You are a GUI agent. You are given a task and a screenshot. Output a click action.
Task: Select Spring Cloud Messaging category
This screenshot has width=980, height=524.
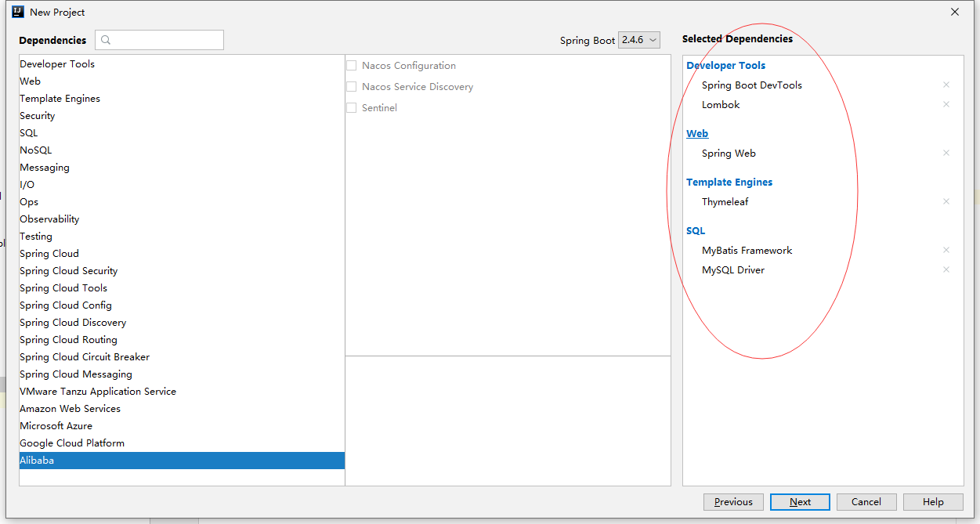pos(182,374)
